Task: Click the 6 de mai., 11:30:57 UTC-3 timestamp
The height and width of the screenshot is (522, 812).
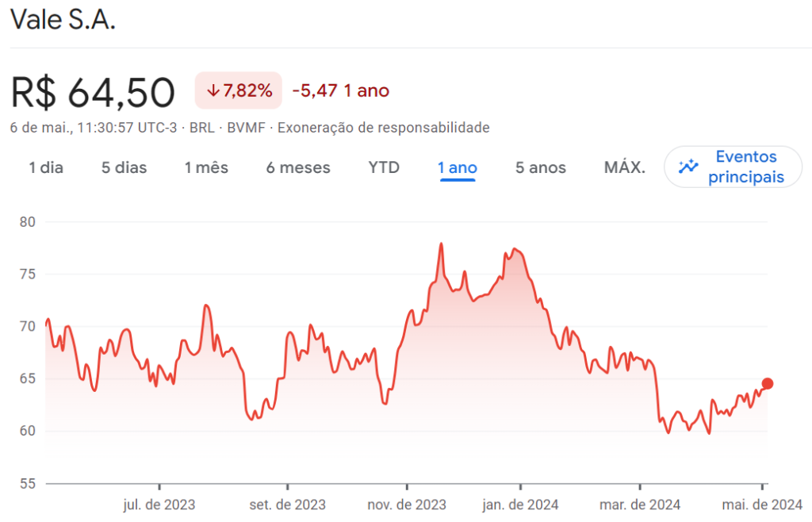Action: coord(94,128)
